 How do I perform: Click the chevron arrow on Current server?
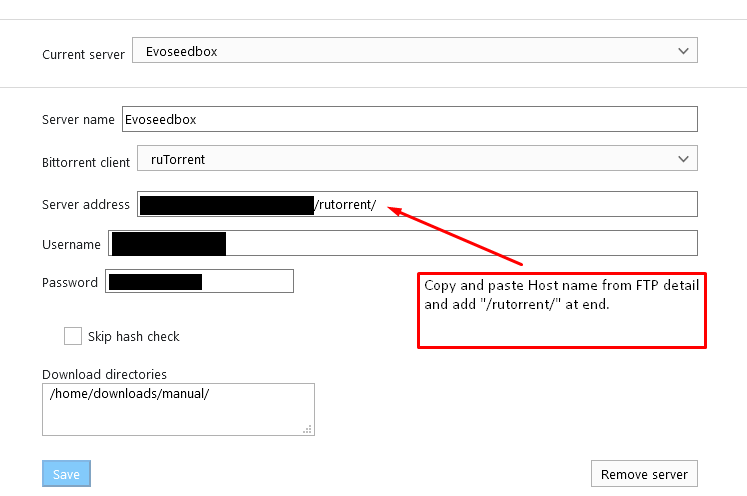pos(683,51)
